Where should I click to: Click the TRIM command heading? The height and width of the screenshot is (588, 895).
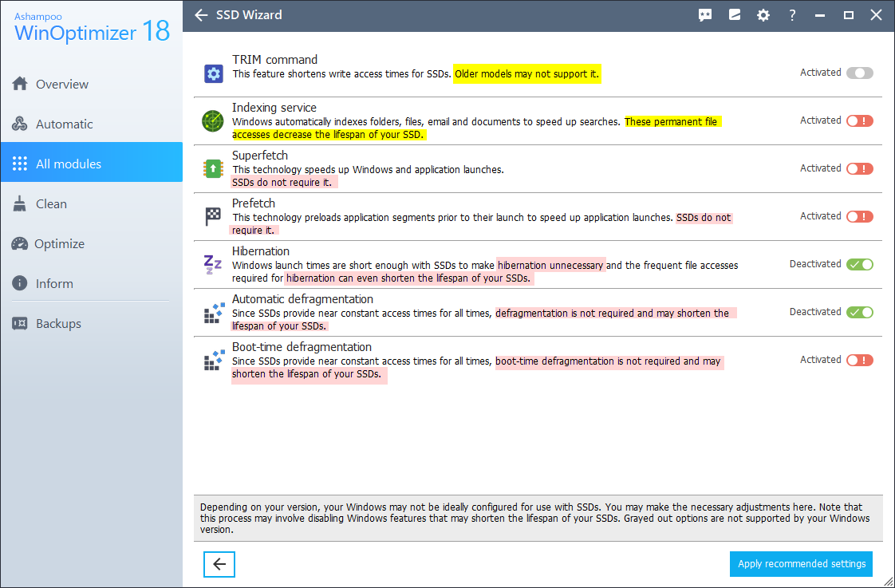coord(274,59)
